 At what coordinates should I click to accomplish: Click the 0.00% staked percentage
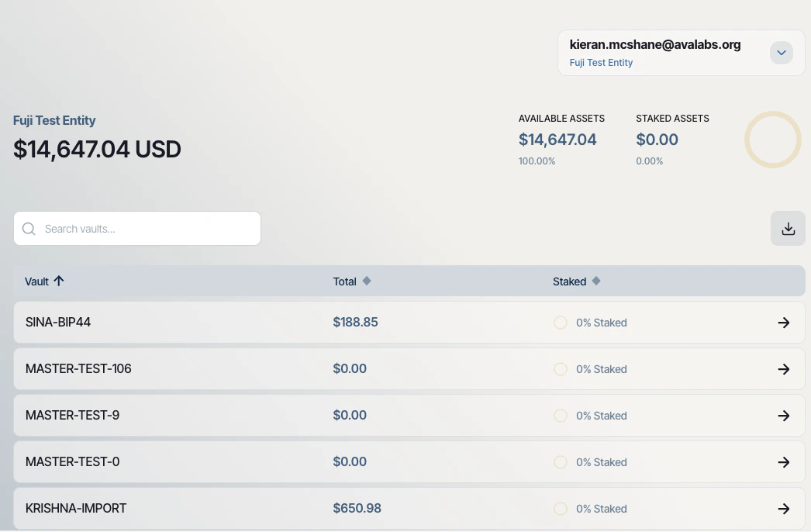[650, 161]
